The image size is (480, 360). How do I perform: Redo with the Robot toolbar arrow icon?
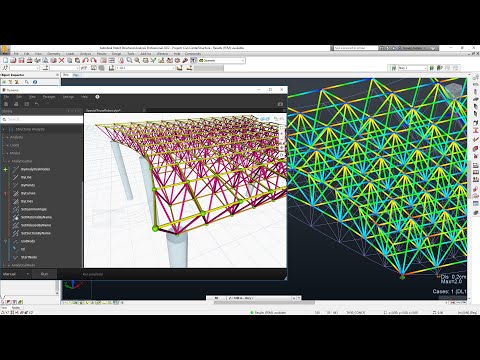[x=93, y=60]
